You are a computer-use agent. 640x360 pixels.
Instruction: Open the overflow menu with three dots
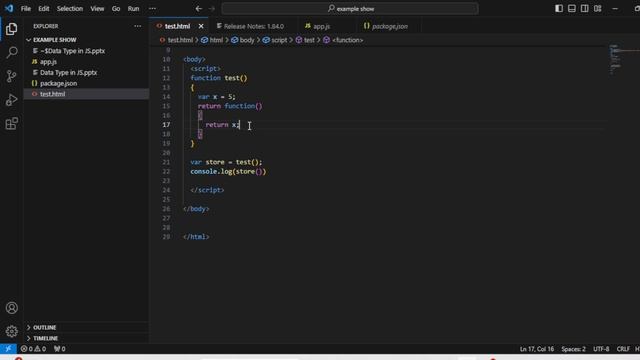point(152,8)
